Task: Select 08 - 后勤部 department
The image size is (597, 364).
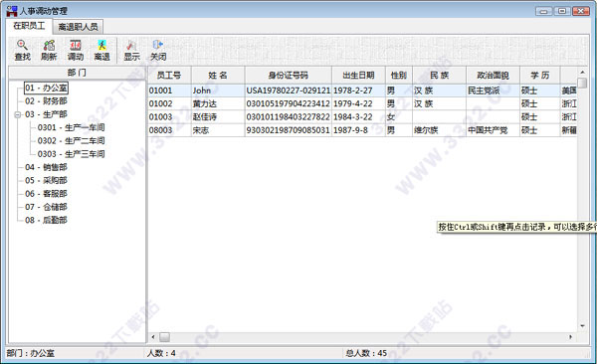Action: pyautogui.click(x=46, y=220)
